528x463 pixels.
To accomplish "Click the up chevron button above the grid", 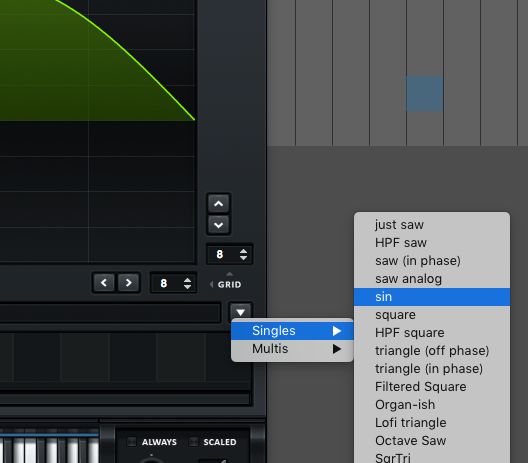I will [219, 204].
